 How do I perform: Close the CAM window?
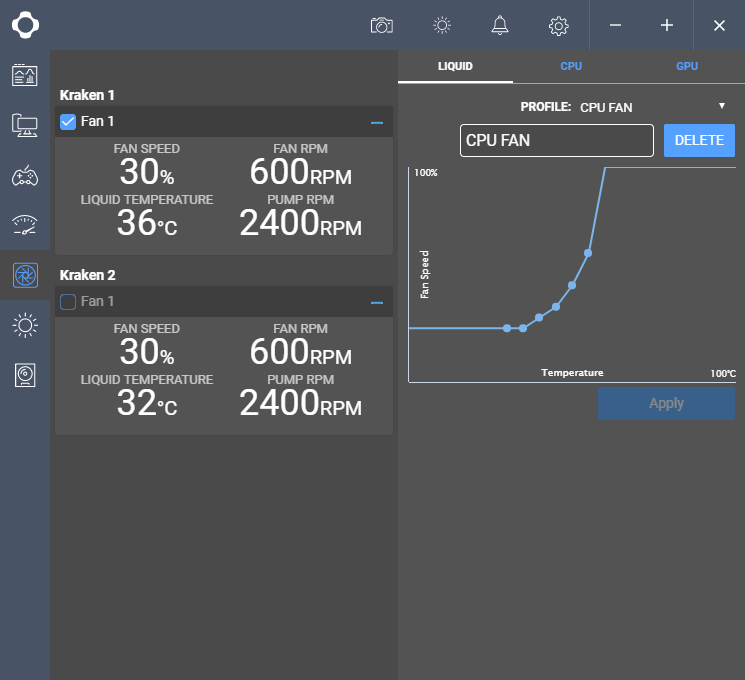click(719, 25)
